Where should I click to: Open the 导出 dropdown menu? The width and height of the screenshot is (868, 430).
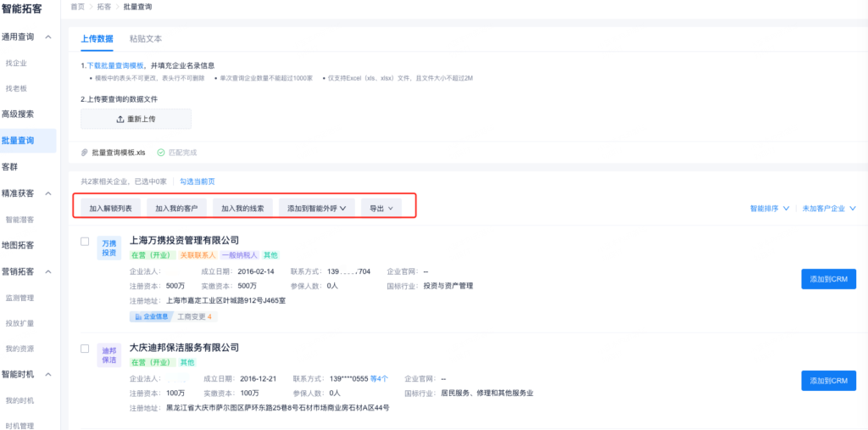(x=381, y=208)
